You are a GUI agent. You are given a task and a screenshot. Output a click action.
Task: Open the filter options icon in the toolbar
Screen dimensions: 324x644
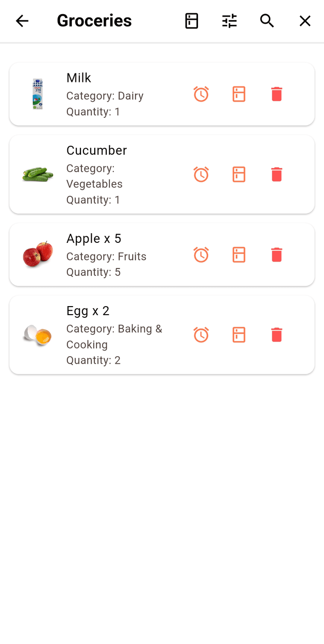coord(229,21)
